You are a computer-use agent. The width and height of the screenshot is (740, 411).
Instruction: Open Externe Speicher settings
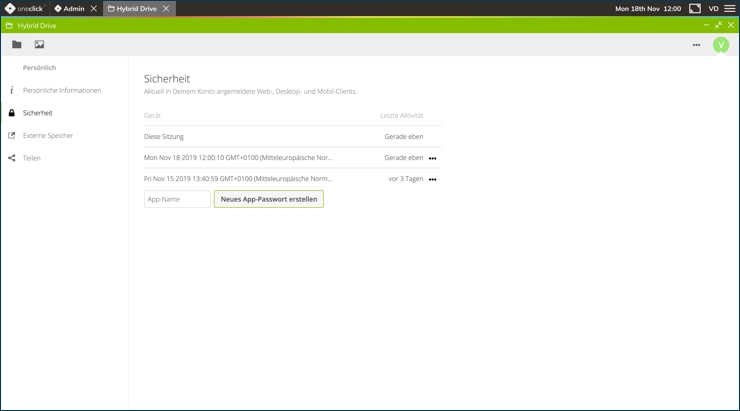coord(48,135)
